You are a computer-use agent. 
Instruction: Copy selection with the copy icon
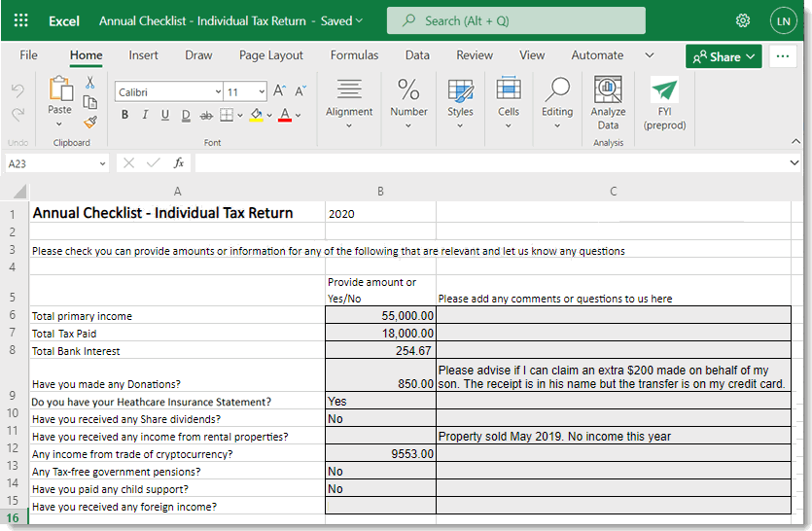click(x=90, y=102)
